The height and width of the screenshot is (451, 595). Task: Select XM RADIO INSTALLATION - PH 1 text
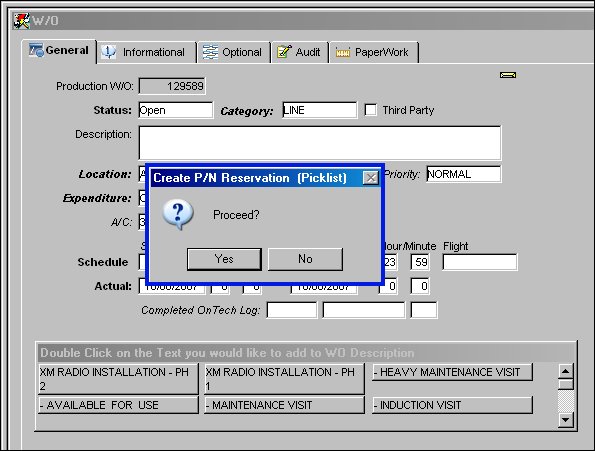[284, 379]
